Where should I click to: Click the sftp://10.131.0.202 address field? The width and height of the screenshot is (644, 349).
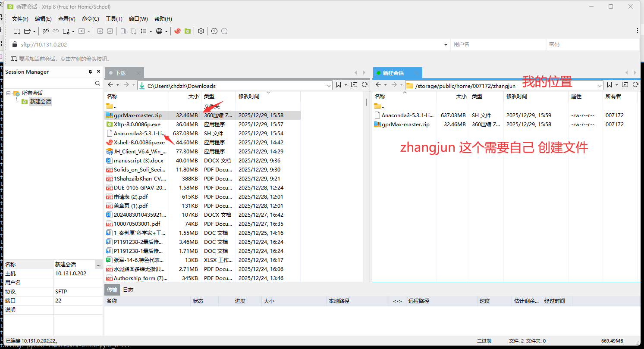pyautogui.click(x=231, y=44)
